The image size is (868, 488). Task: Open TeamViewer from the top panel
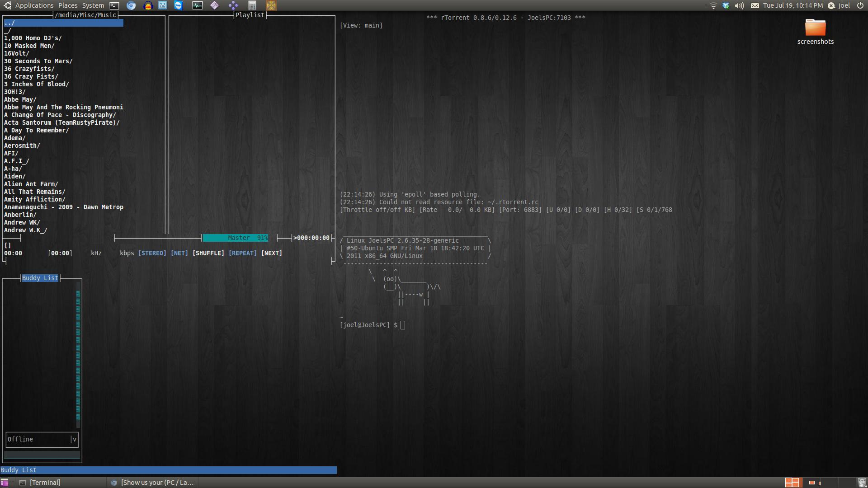pos(179,5)
